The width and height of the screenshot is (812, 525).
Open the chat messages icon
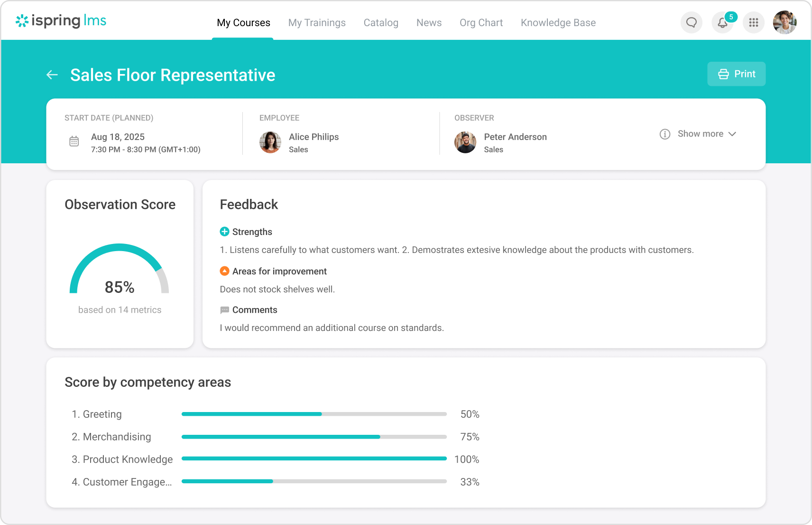[x=692, y=22]
